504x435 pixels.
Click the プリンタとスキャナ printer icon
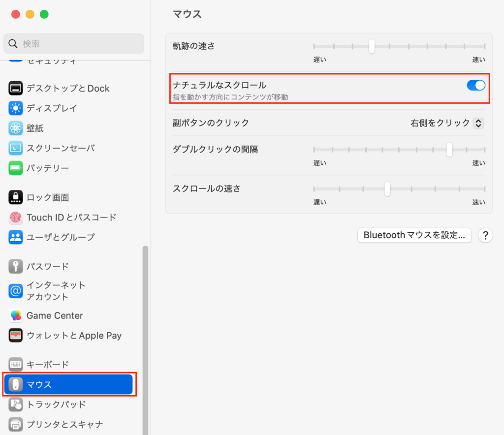(x=15, y=424)
